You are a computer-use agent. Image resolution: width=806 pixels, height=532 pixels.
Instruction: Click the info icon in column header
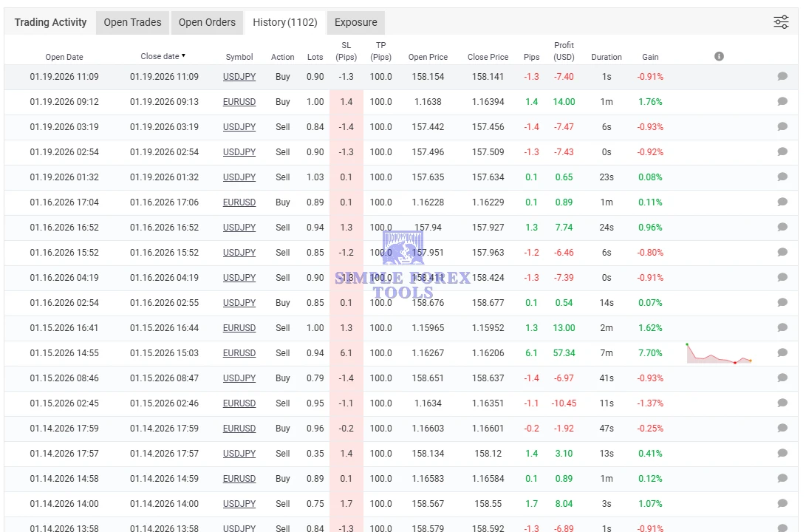(719, 56)
